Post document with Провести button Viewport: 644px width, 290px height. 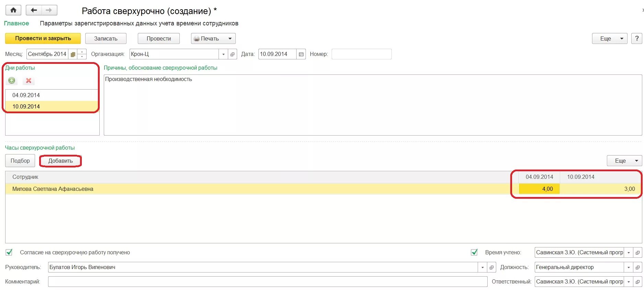[159, 38]
